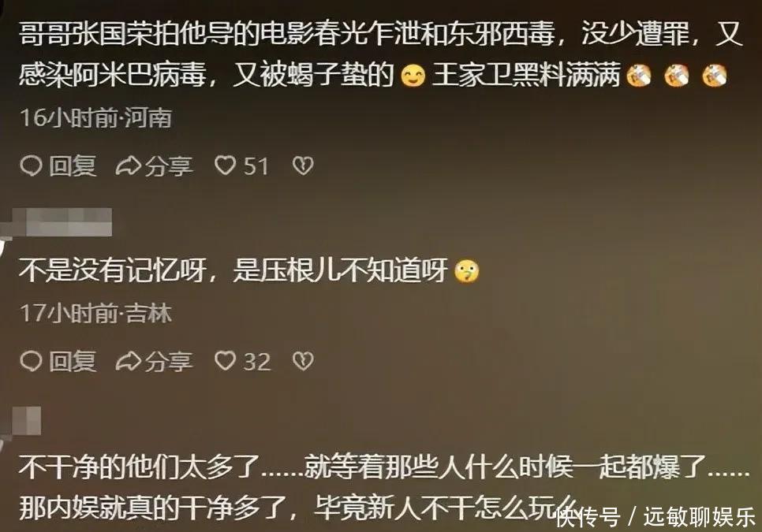Tap 分享 text under the 16小时前 comment
Viewport: 762px width, 532px height.
pyautogui.click(x=169, y=166)
